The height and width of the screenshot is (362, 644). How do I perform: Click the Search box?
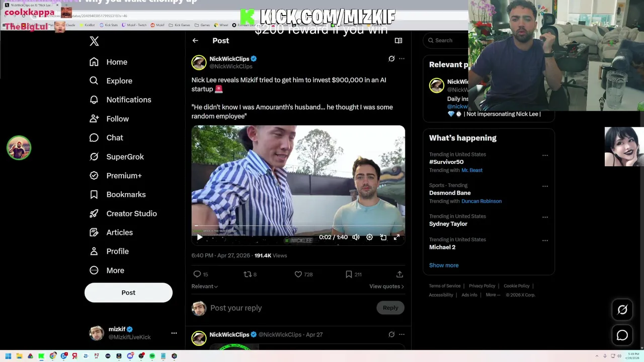click(446, 40)
